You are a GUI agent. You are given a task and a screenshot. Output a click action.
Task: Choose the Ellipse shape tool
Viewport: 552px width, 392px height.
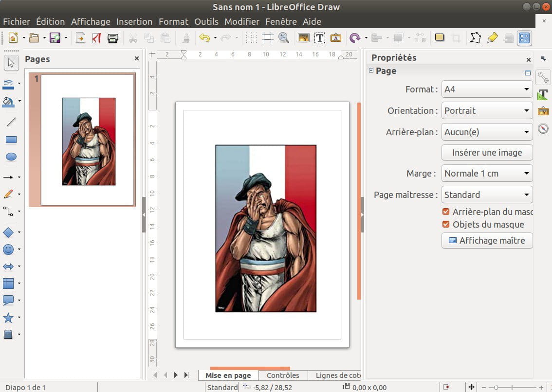11,157
